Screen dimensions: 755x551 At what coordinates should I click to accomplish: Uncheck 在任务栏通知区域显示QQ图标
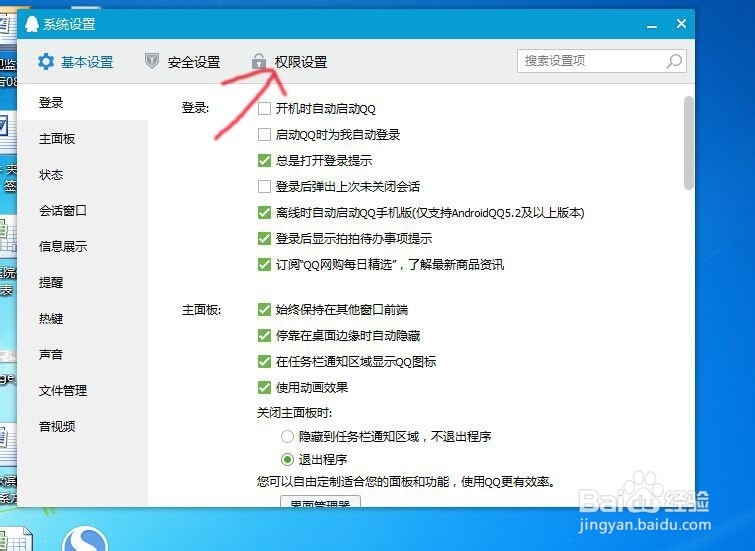(264, 361)
